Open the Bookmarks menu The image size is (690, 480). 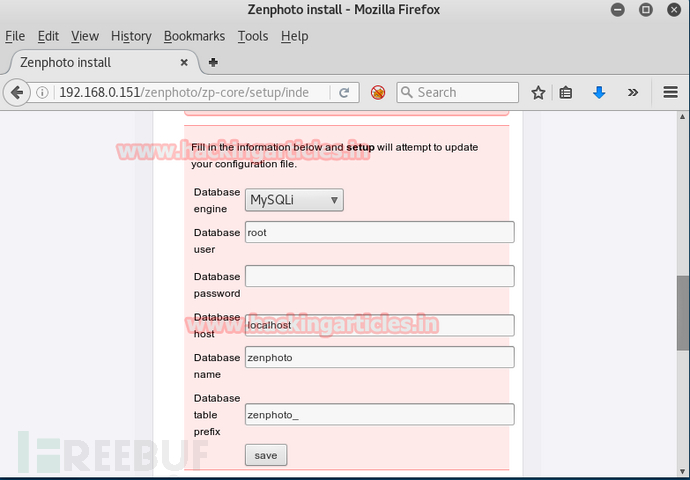(194, 36)
